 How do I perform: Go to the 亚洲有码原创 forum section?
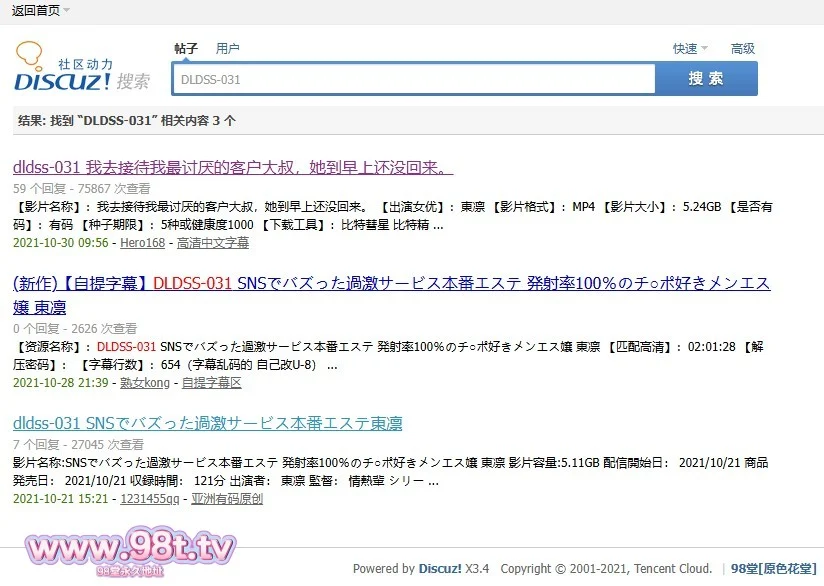click(227, 498)
